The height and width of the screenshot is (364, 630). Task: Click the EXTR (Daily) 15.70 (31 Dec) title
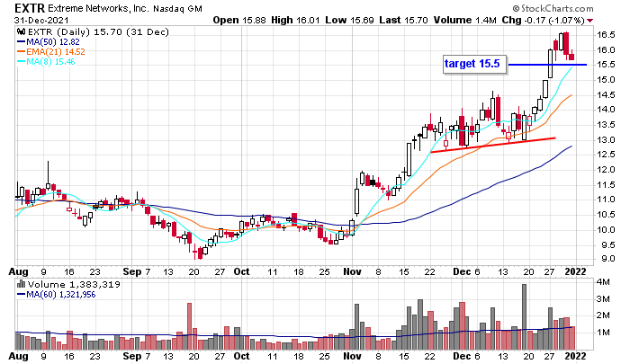pos(98,31)
